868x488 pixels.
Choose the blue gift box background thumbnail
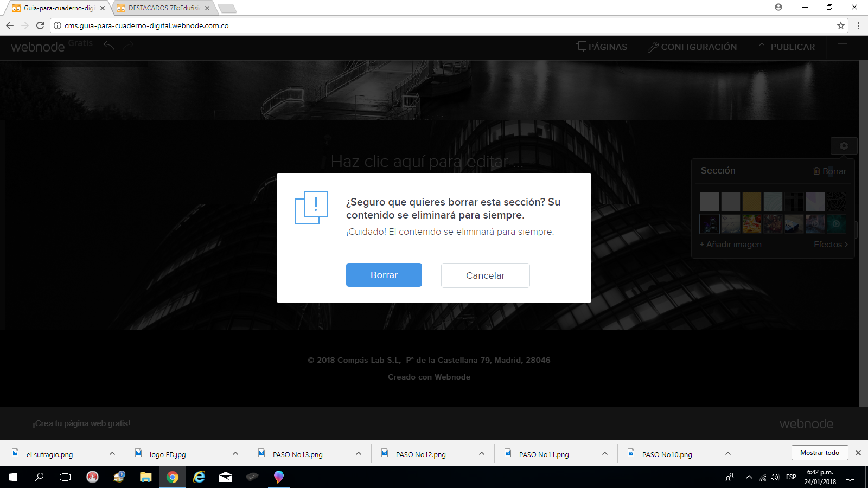(x=794, y=223)
